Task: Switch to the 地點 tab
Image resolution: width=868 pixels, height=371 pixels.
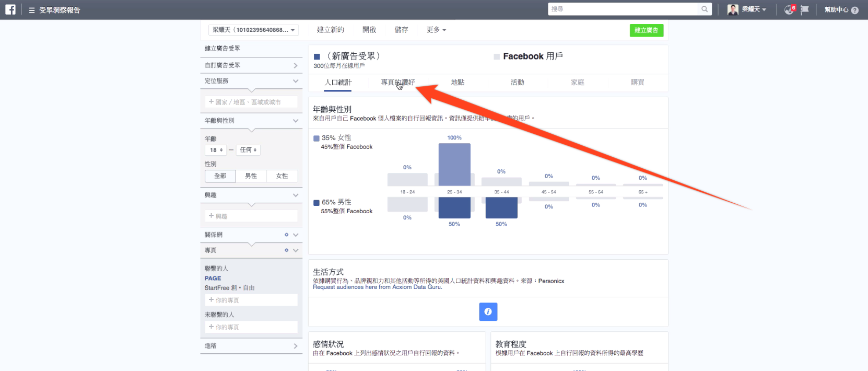Action: click(x=458, y=82)
